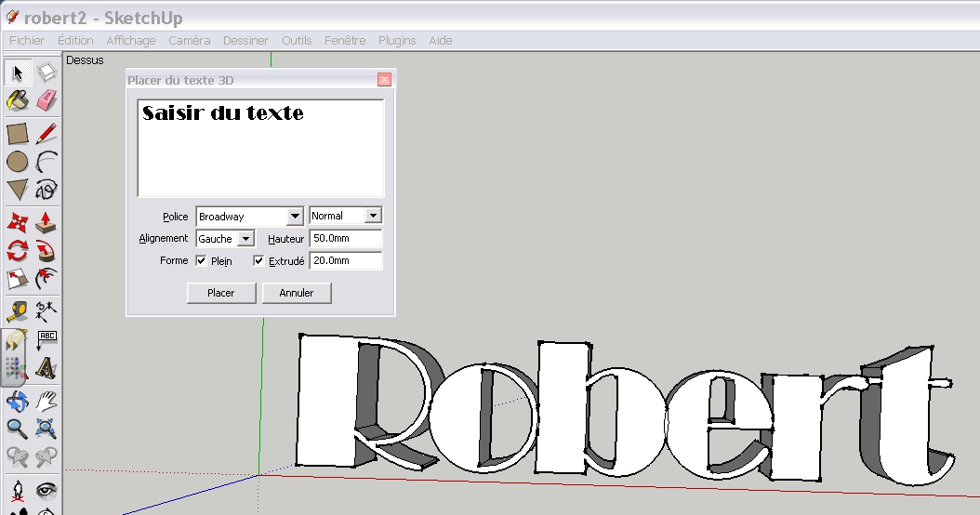The width and height of the screenshot is (980, 515).
Task: Click in the Saisir du texte box
Action: click(x=260, y=148)
